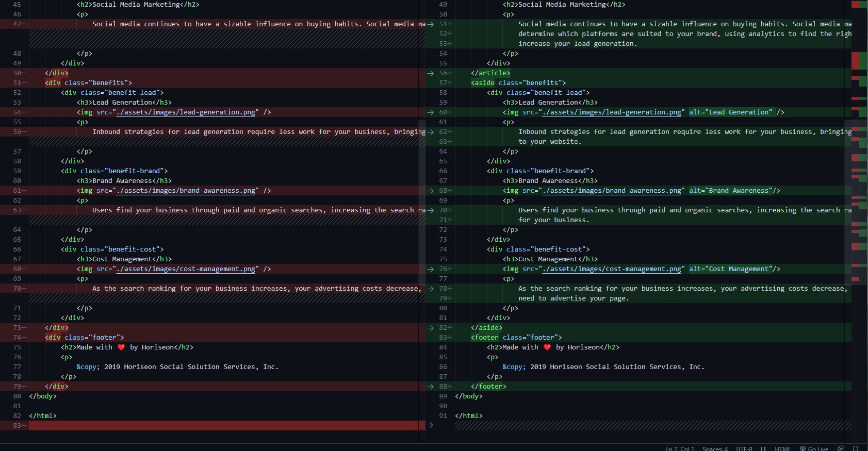This screenshot has width=868, height=451.
Task: Open brand-awareness.png path in right pane
Action: coord(612,191)
